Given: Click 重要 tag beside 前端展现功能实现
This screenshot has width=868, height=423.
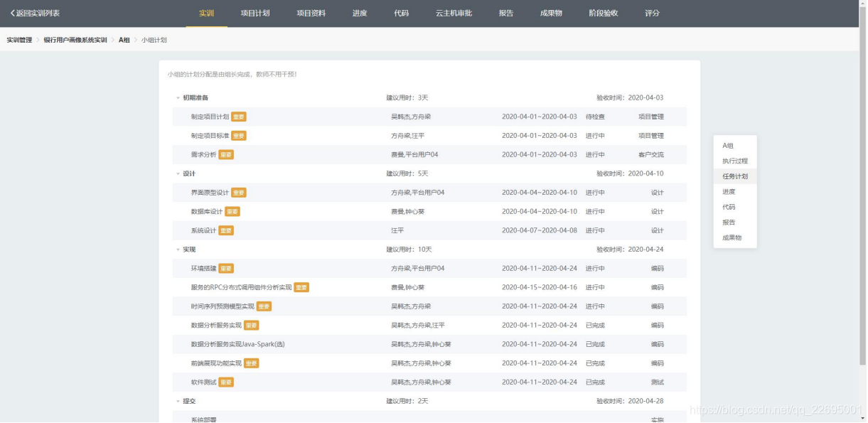Looking at the screenshot, I should pos(251,363).
